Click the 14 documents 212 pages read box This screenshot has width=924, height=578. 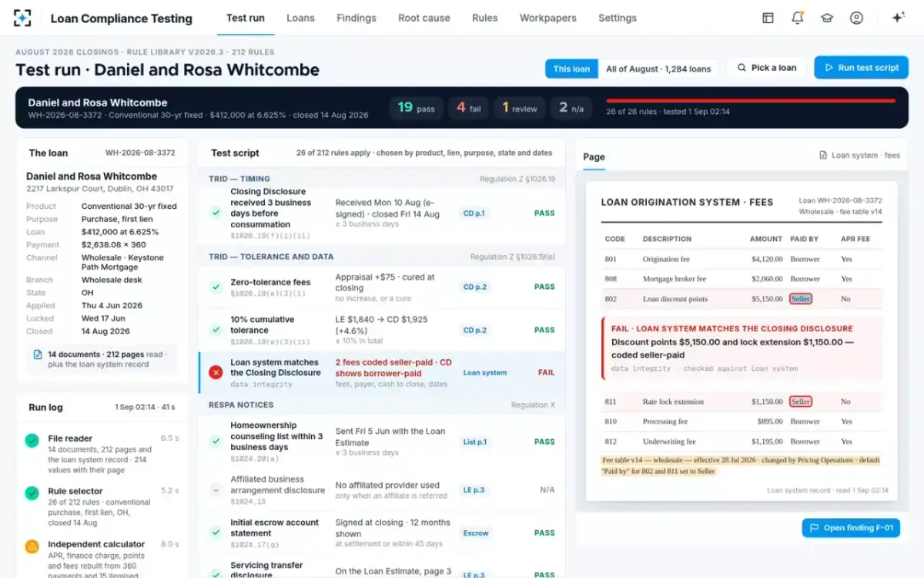pyautogui.click(x=102, y=359)
